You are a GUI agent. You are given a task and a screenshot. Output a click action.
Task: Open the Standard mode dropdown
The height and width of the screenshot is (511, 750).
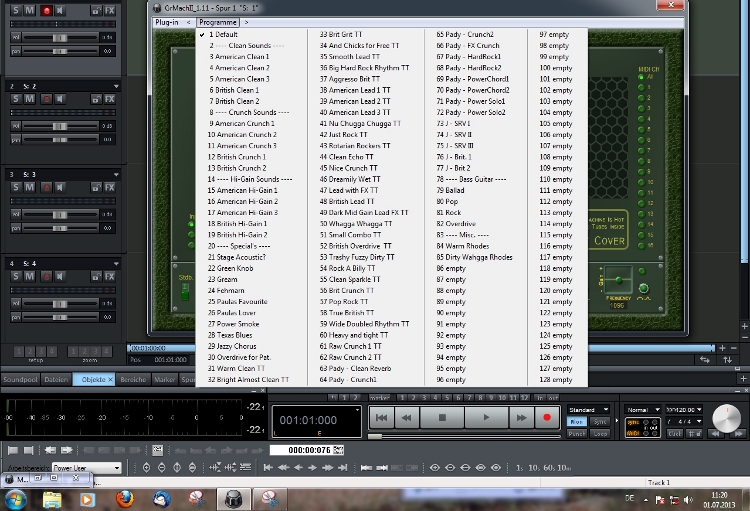click(588, 410)
